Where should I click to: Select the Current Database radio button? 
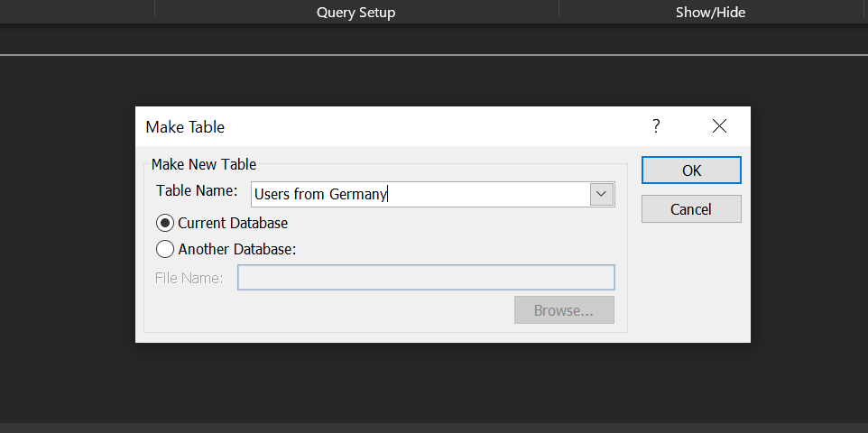click(x=165, y=223)
